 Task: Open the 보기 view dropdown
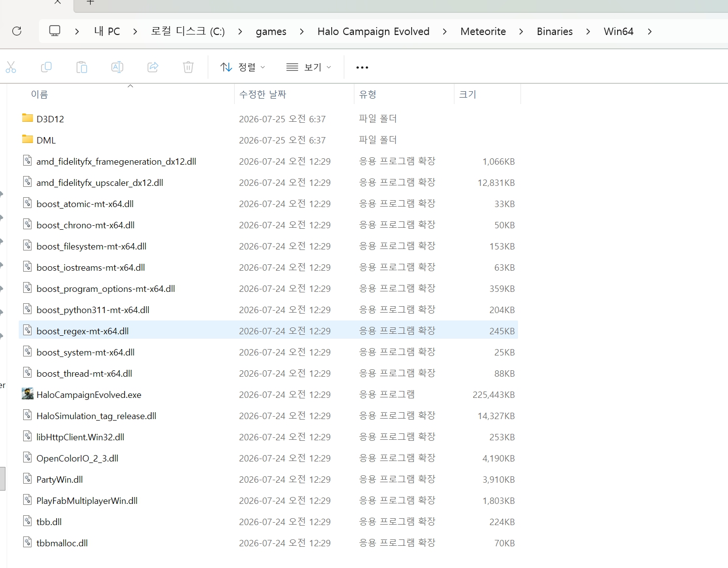309,67
